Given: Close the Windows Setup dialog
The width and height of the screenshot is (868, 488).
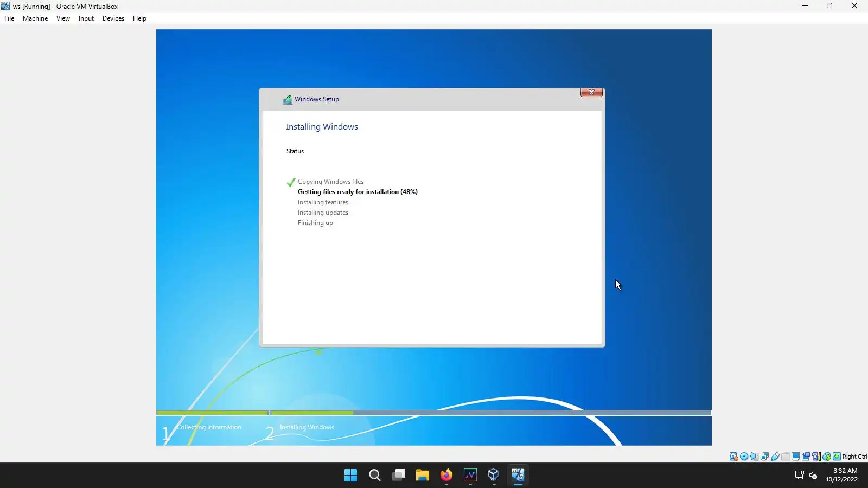Looking at the screenshot, I should (x=591, y=92).
